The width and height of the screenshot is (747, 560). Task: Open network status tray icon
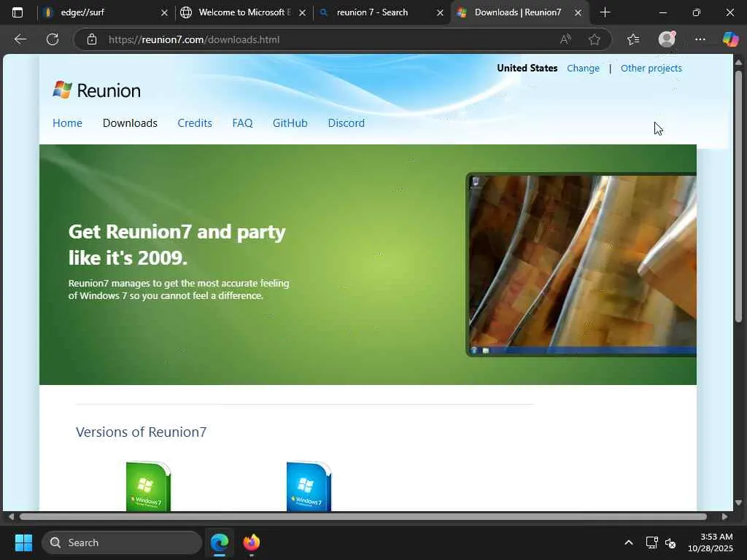[651, 542]
